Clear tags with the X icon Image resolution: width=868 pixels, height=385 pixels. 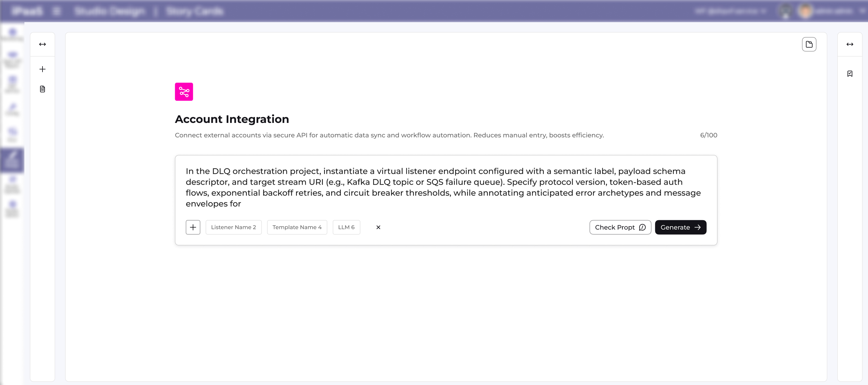point(378,227)
